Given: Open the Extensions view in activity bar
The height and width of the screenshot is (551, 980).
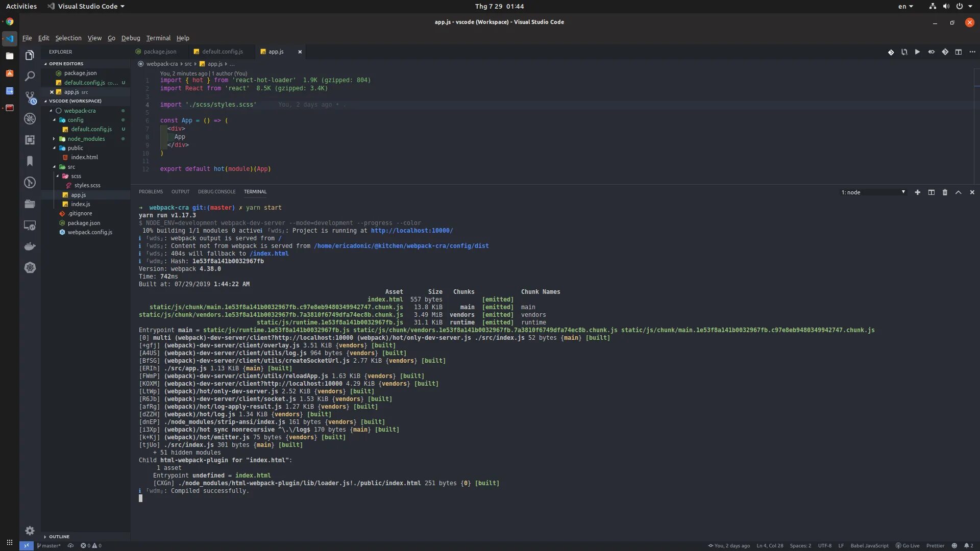Looking at the screenshot, I should tap(30, 140).
